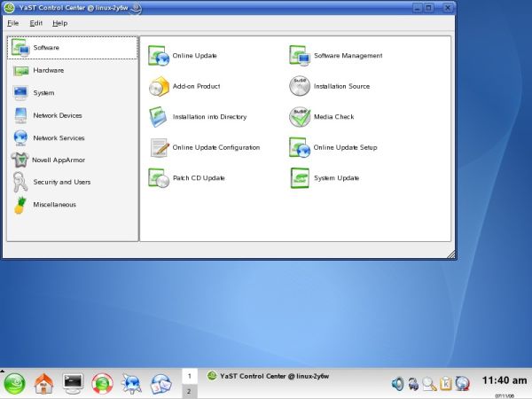Open Installation Source disc icon
Viewport: 532px width, 399px height.
click(x=300, y=86)
